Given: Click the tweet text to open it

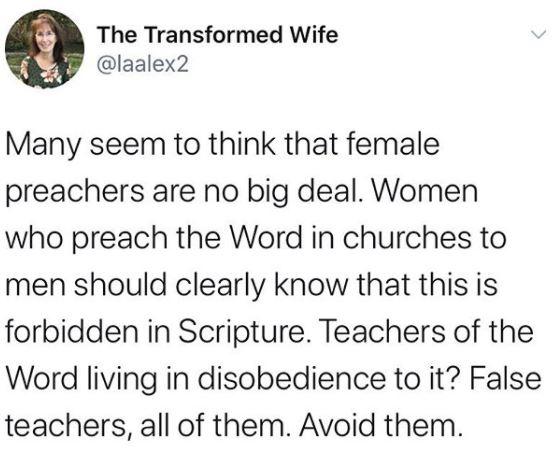Looking at the screenshot, I should pyautogui.click(x=273, y=285).
